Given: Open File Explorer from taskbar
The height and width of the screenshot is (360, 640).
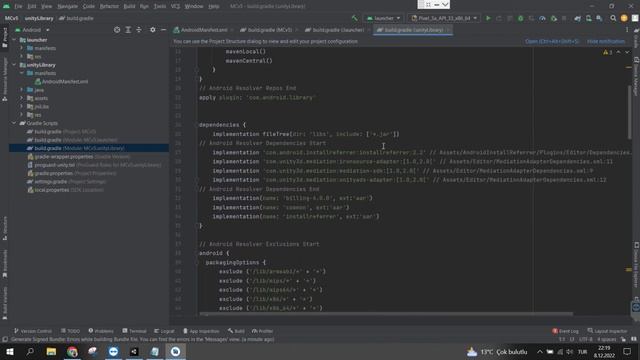Looking at the screenshot, I should tap(51, 351).
